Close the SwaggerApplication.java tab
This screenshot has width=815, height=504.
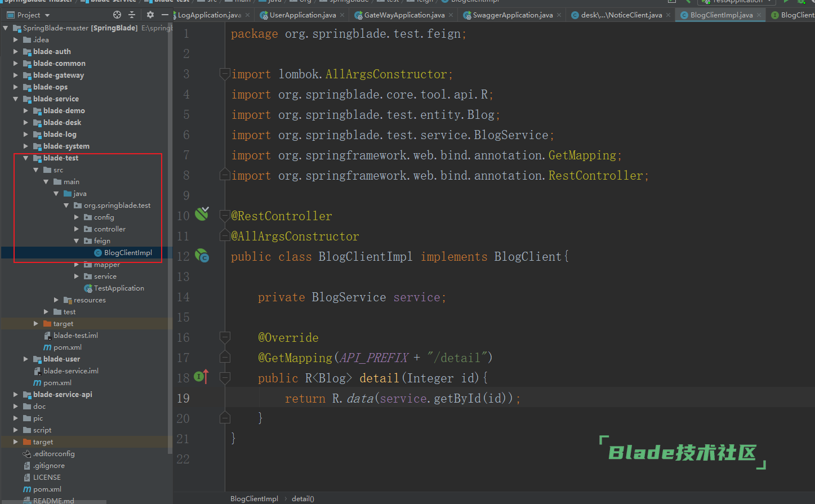pos(559,15)
